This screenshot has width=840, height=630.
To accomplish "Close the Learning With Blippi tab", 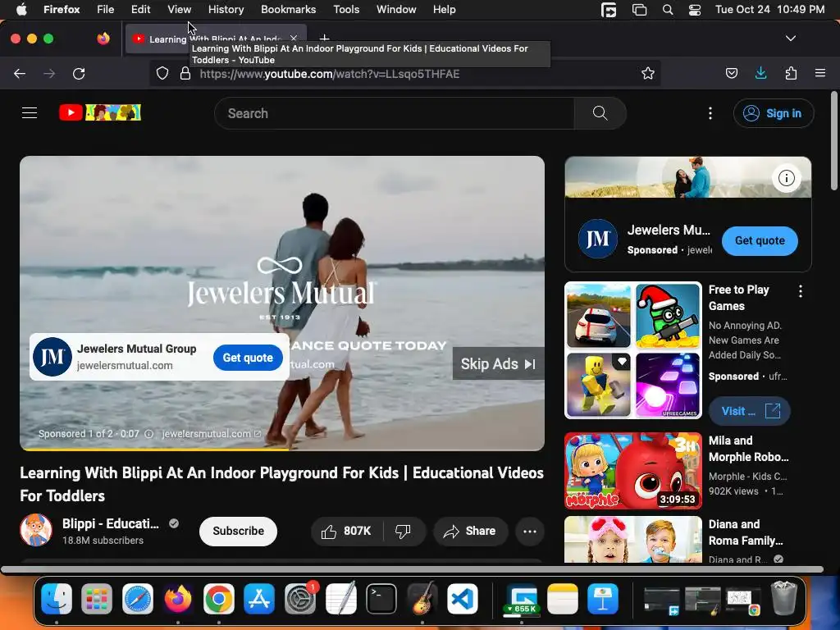I will (x=294, y=38).
